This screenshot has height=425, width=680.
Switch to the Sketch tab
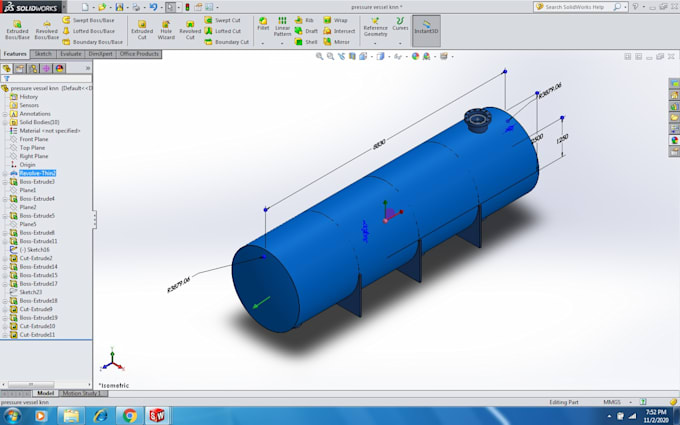coord(43,54)
